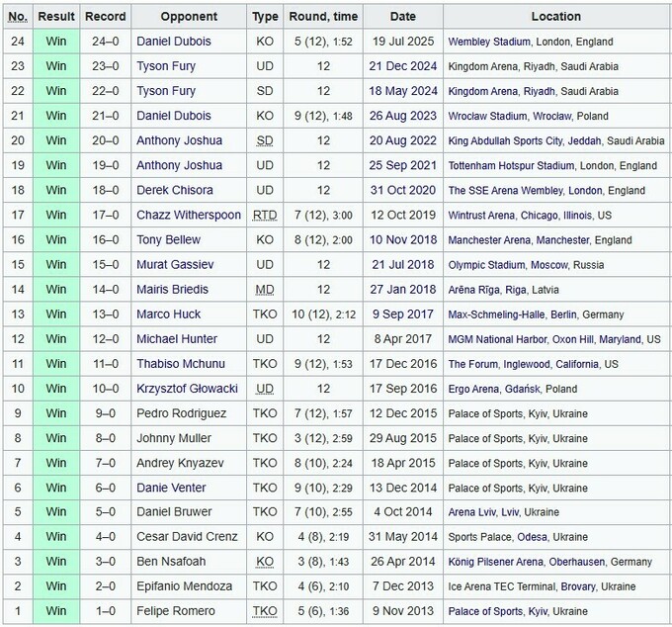Screen dimensions: 672x627
Task: Click the Chazz Witherspoon opponent name
Action: point(188,215)
